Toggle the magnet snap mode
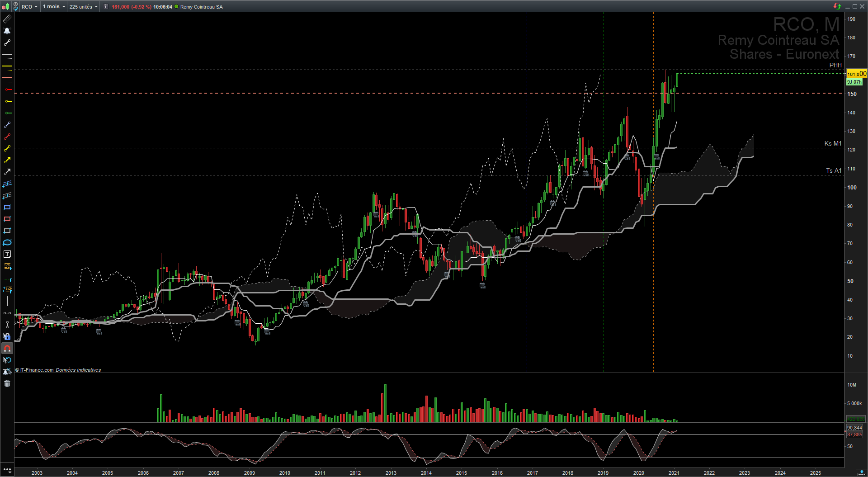The width and height of the screenshot is (868, 477). tap(7, 348)
